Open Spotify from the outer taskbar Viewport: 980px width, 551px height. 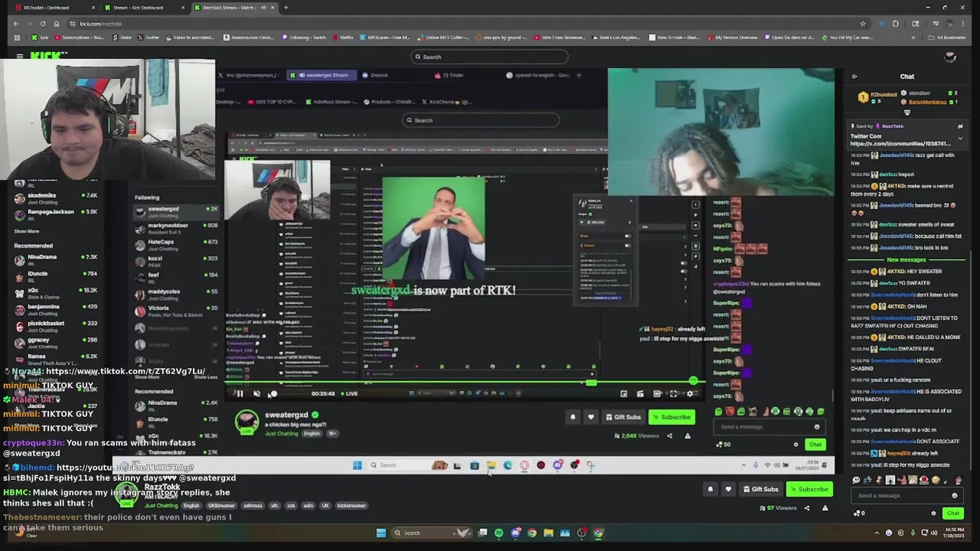click(x=498, y=533)
